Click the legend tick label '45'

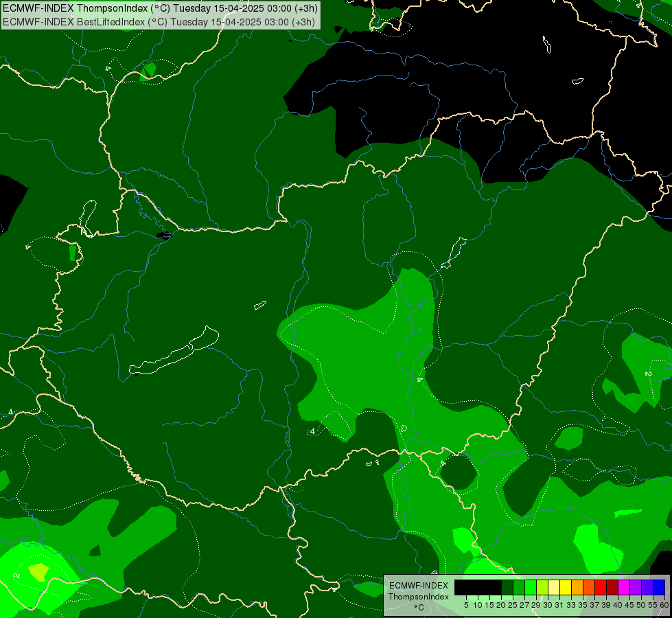click(629, 605)
